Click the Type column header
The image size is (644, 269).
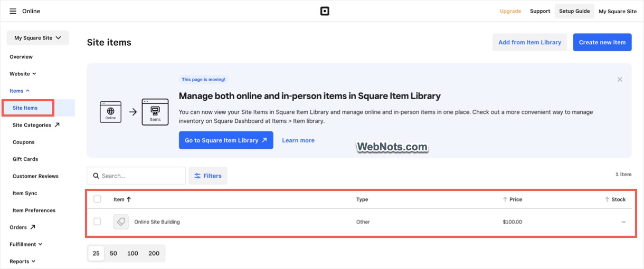point(362,199)
